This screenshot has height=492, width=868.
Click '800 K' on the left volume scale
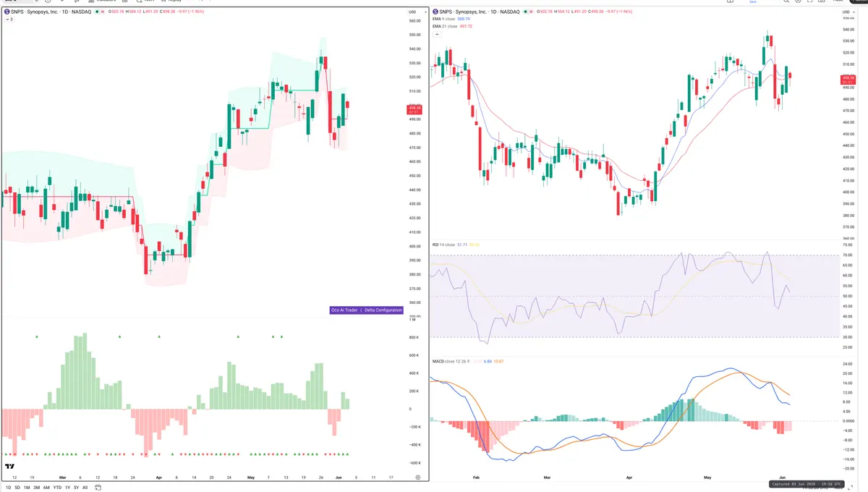point(414,337)
